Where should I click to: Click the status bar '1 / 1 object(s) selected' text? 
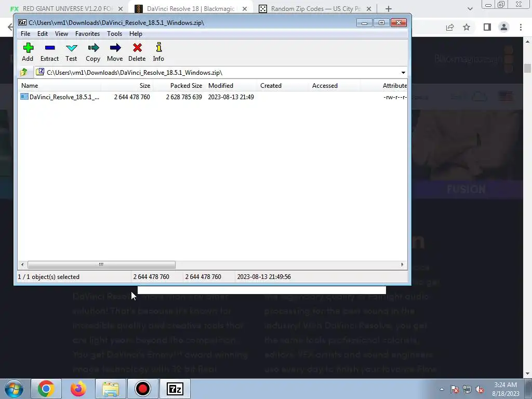pyautogui.click(x=48, y=277)
